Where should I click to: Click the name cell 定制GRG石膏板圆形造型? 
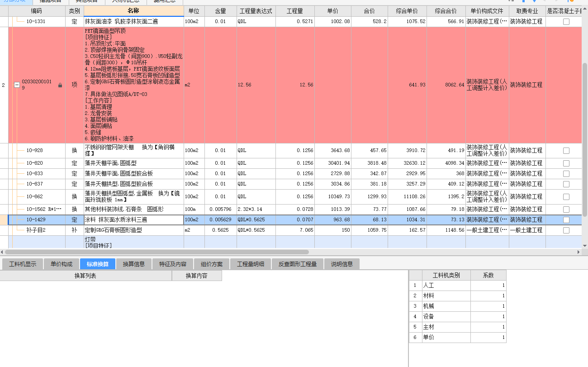click(x=134, y=230)
